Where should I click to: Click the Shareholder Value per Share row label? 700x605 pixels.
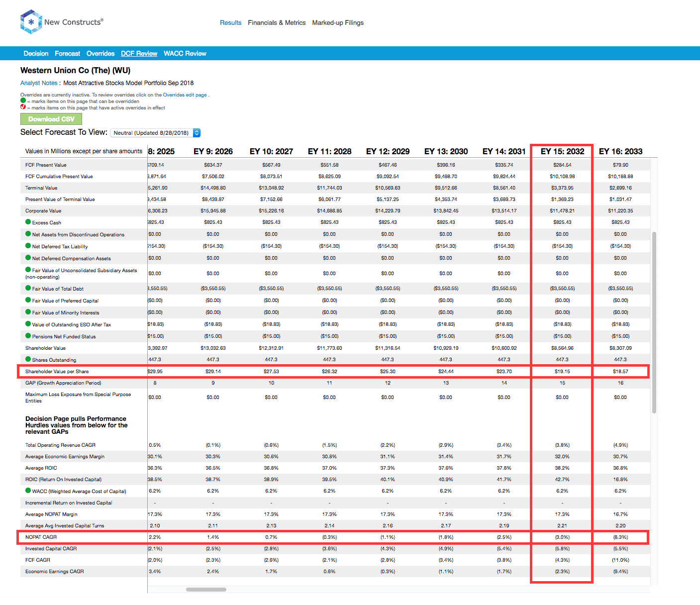point(57,371)
